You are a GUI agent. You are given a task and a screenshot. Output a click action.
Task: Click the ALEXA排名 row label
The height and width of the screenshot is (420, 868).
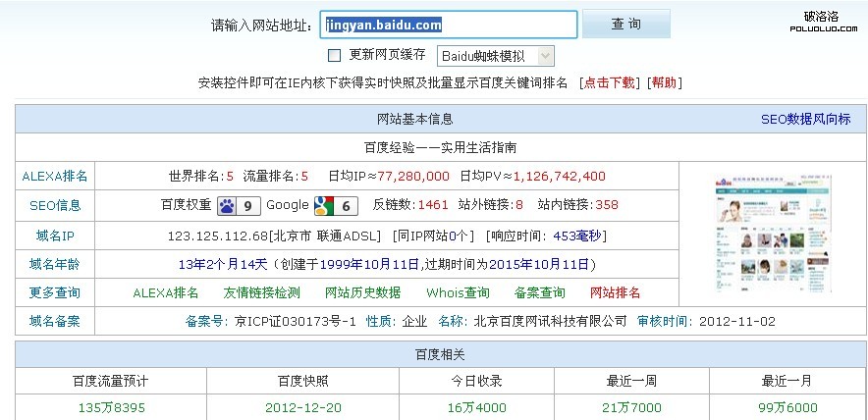coord(55,177)
